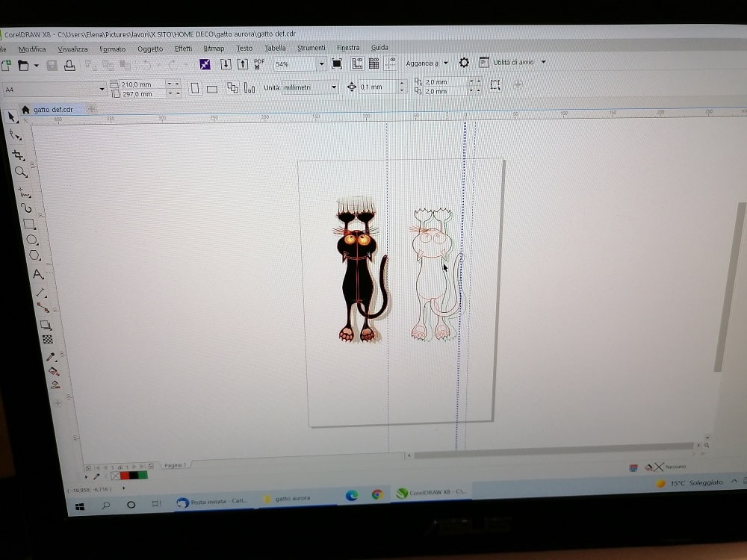The height and width of the screenshot is (560, 747).
Task: Select the Parallel Dimension tool
Action: (x=40, y=293)
